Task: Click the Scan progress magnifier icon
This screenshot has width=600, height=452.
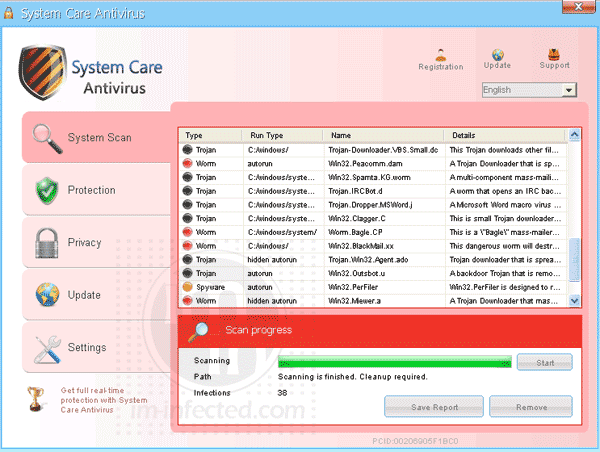Action: pos(199,331)
